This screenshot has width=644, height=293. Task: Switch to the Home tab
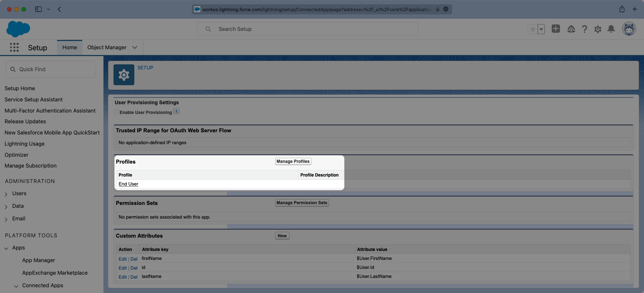(70, 47)
